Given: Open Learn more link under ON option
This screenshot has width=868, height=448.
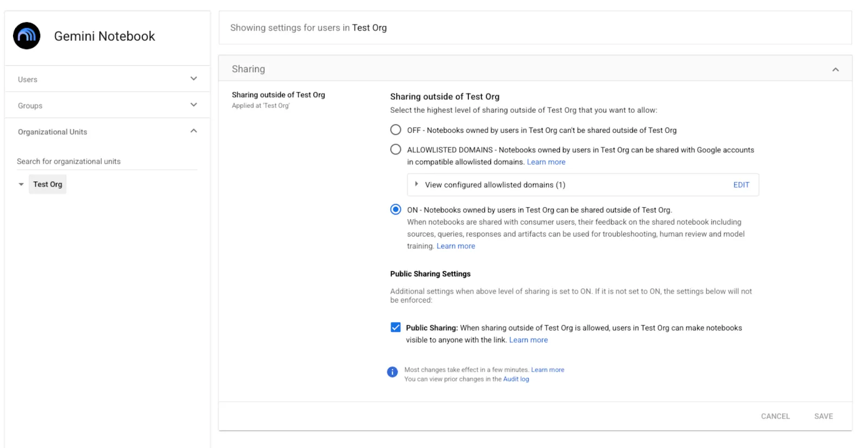Looking at the screenshot, I should tap(456, 246).
